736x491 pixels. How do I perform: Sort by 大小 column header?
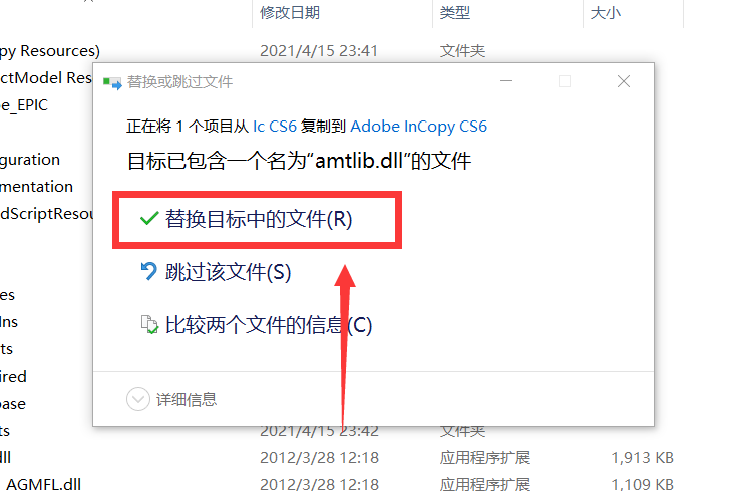606,13
